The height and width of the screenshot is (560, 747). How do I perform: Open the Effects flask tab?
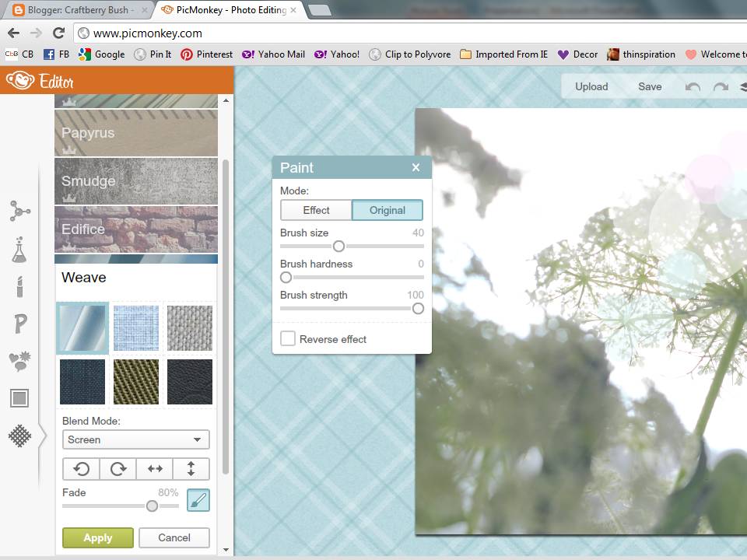19,250
